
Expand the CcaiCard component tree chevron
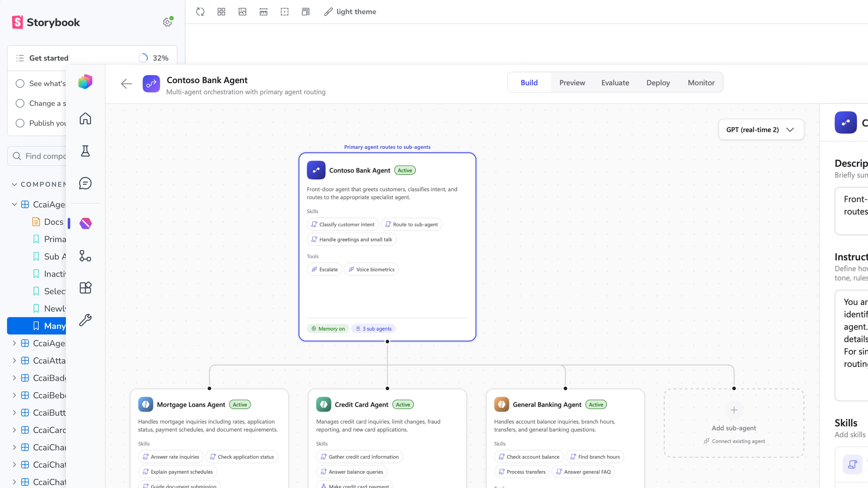(x=14, y=430)
